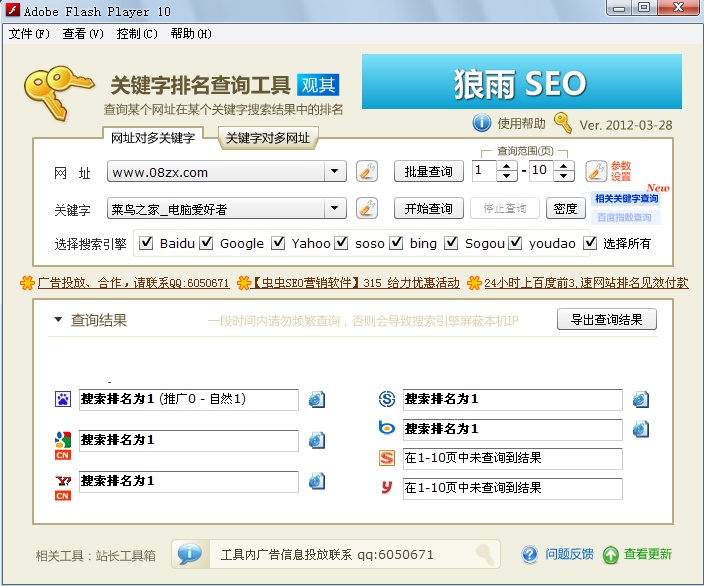This screenshot has height=586, width=704.
Task: Toggle the 选择所有 select-all checkbox
Action: coord(590,243)
